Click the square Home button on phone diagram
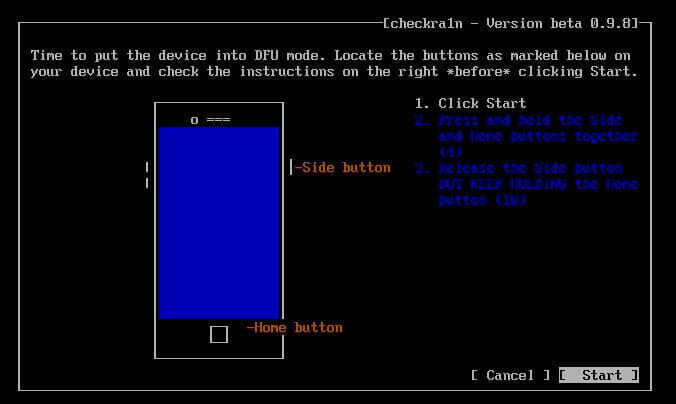 [x=219, y=334]
